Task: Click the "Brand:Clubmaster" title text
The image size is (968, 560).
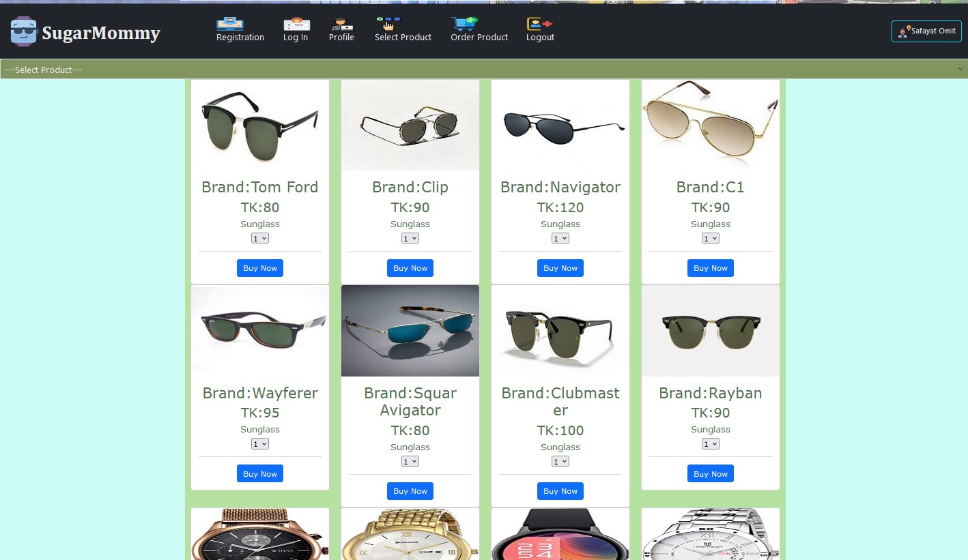Action: pyautogui.click(x=560, y=402)
